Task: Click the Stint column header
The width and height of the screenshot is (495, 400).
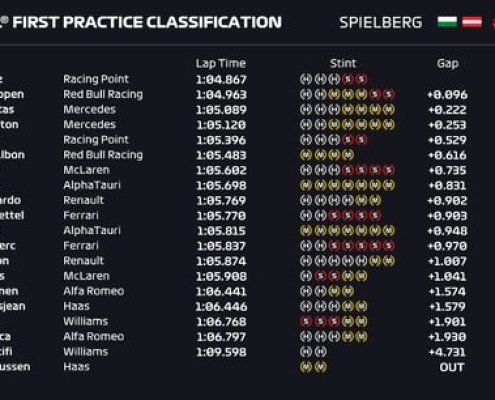Action: (x=343, y=63)
